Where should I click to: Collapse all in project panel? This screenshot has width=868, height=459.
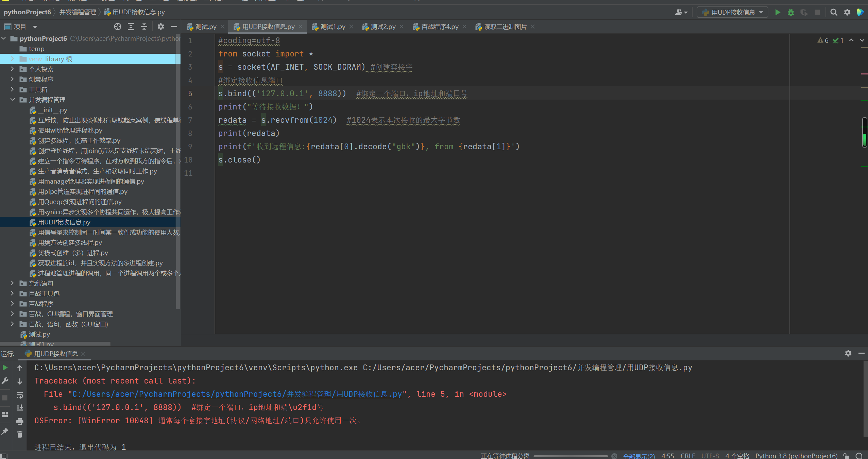click(x=144, y=27)
